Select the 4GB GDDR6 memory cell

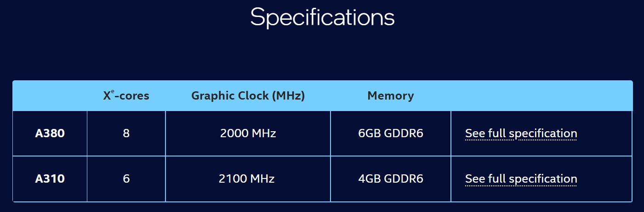click(390, 179)
